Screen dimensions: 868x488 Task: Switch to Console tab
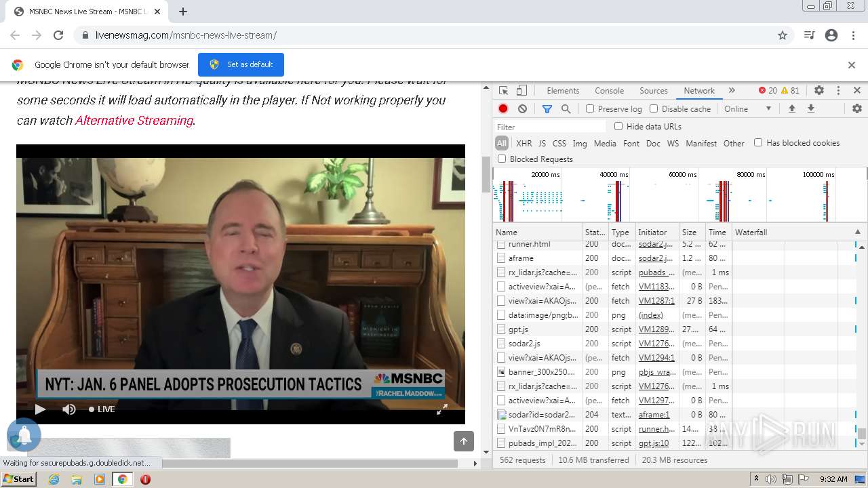(x=610, y=91)
